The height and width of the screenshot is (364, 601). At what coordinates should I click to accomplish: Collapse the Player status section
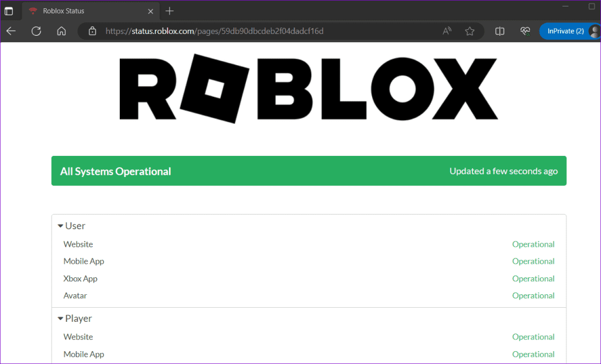tap(60, 318)
